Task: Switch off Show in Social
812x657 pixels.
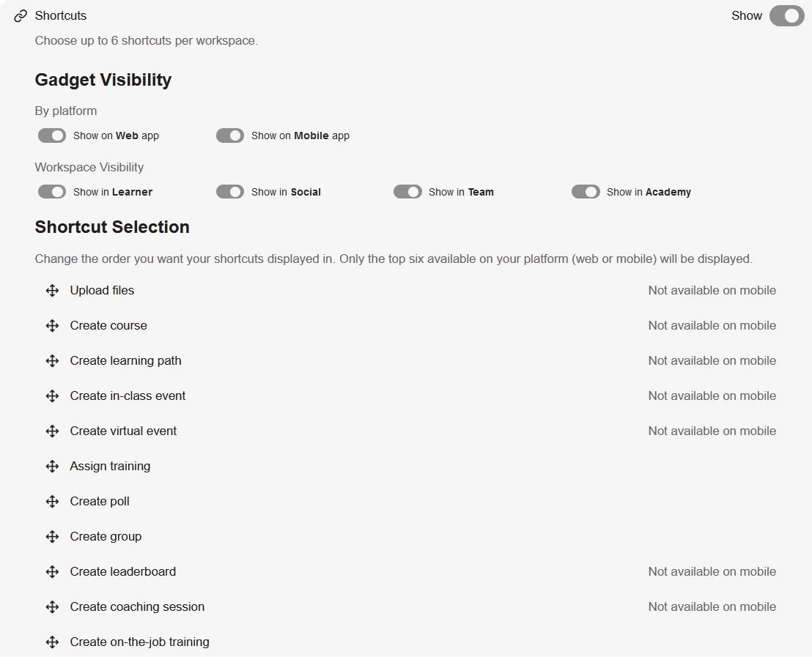Action: click(x=230, y=192)
